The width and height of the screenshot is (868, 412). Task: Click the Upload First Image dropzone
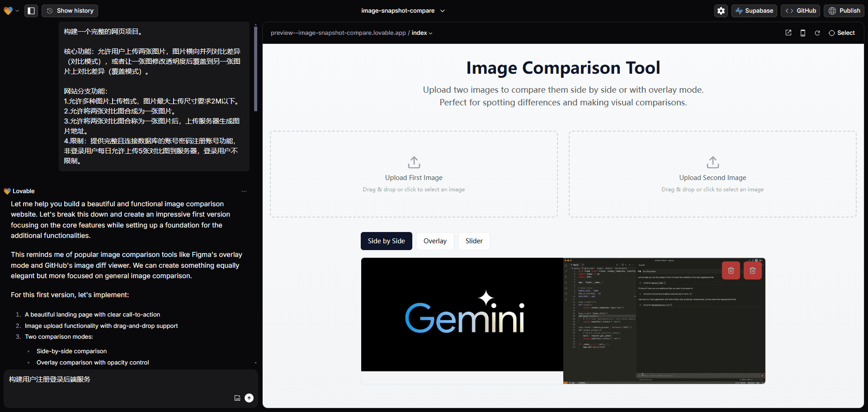(x=414, y=174)
